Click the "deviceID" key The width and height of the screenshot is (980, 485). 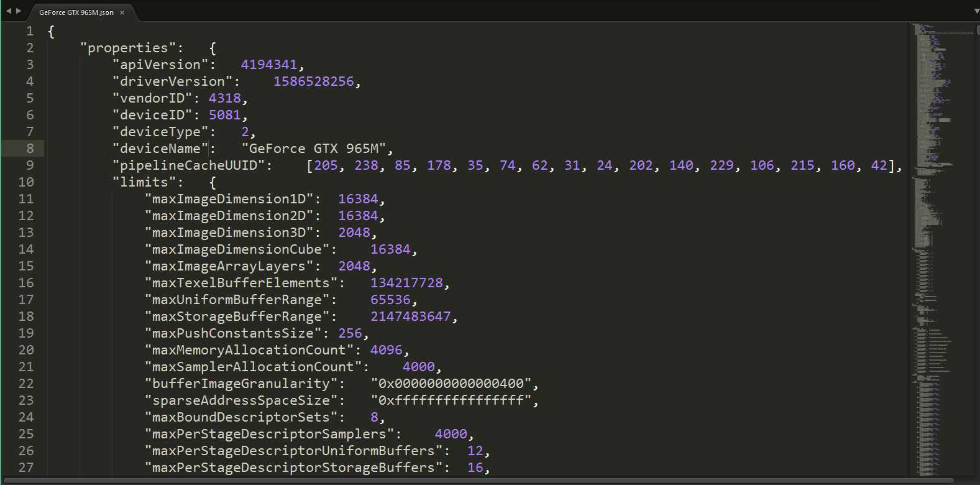tap(152, 115)
